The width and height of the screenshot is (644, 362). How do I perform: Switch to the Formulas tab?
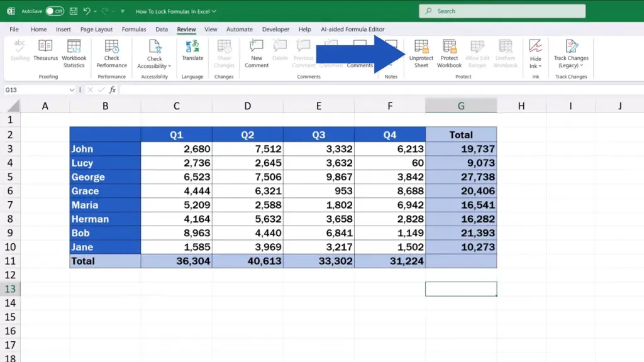point(134,30)
